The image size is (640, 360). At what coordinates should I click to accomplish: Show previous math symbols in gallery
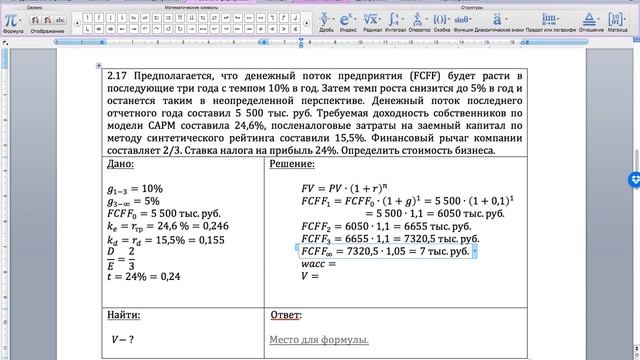coord(77,23)
